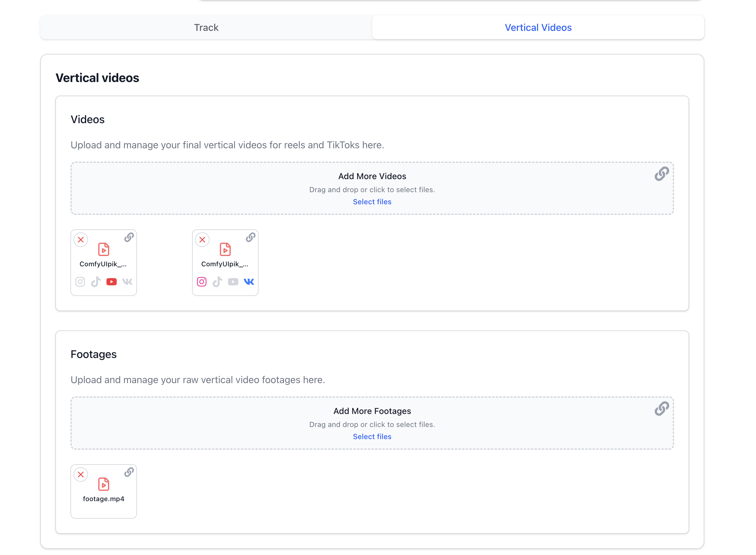Enable YouTube on second video card

coord(233,281)
